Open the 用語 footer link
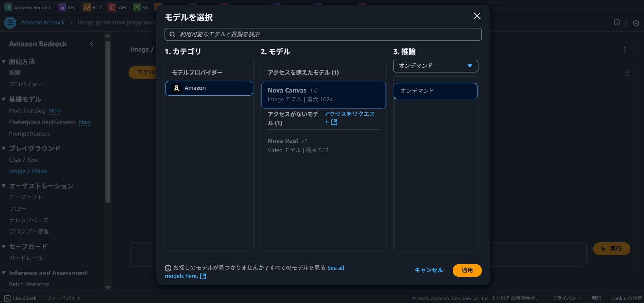644x303 pixels. pyautogui.click(x=596, y=298)
